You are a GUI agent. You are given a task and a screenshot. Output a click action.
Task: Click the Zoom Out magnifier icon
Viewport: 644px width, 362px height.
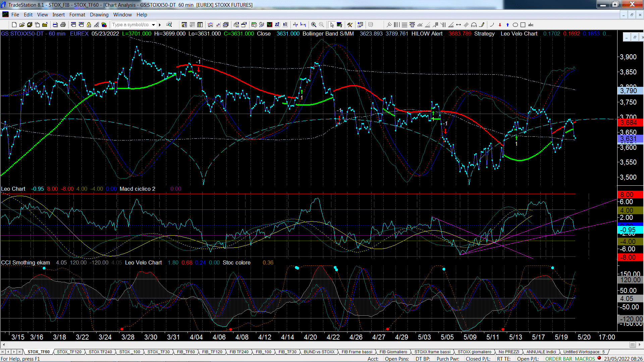321,25
